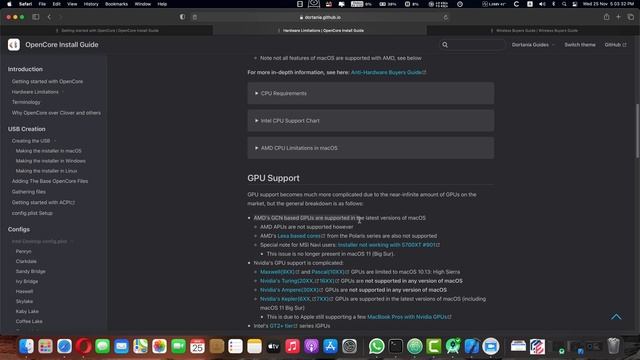Open Apple TV from the Dock

point(273,347)
